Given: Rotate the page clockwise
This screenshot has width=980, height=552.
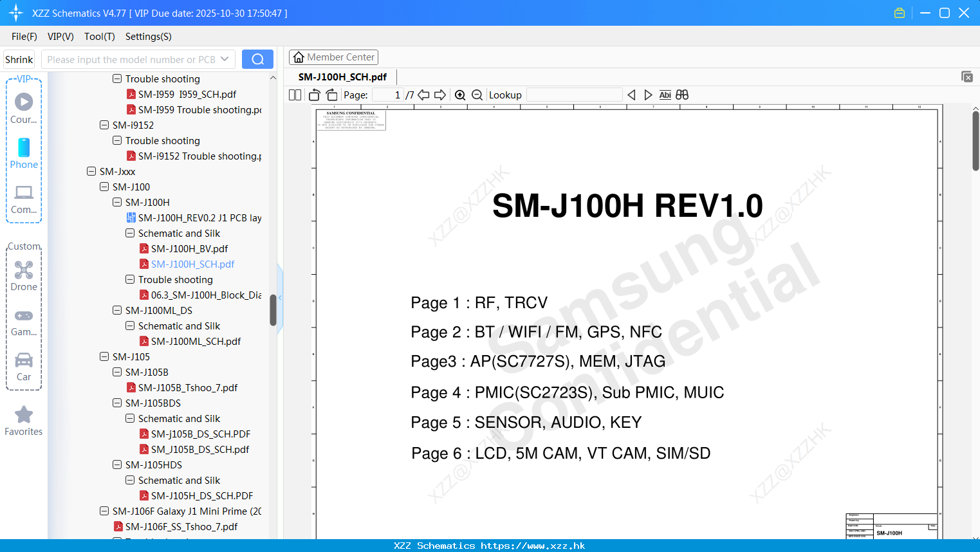Looking at the screenshot, I should 331,95.
